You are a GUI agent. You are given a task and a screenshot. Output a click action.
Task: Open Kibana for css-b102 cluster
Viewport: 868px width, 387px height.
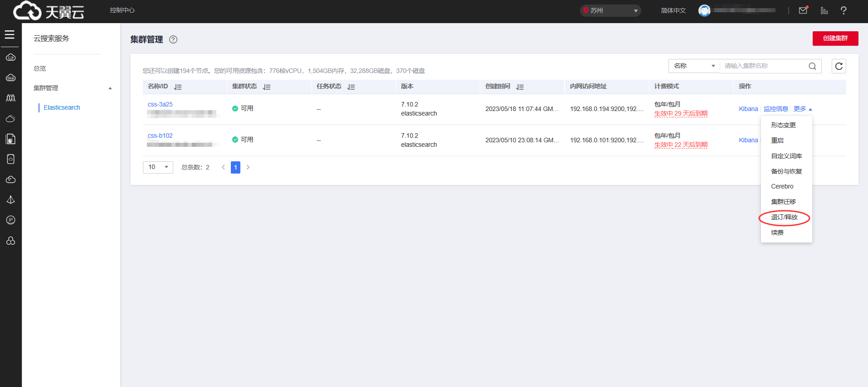tap(748, 140)
